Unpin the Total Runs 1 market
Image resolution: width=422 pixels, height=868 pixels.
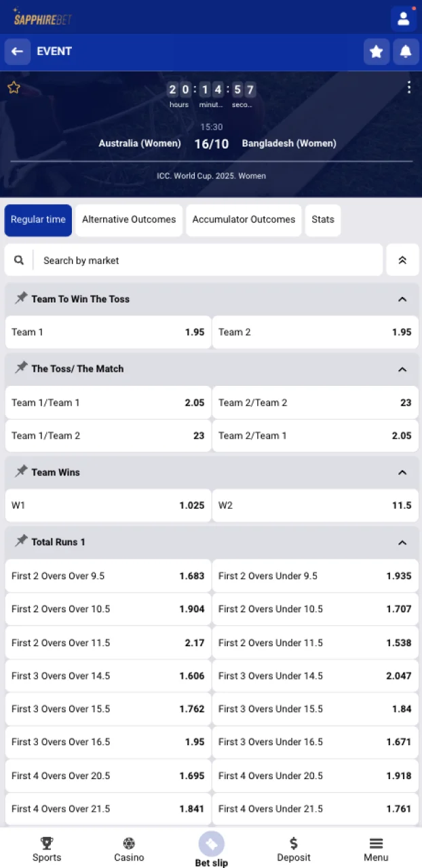(x=22, y=541)
